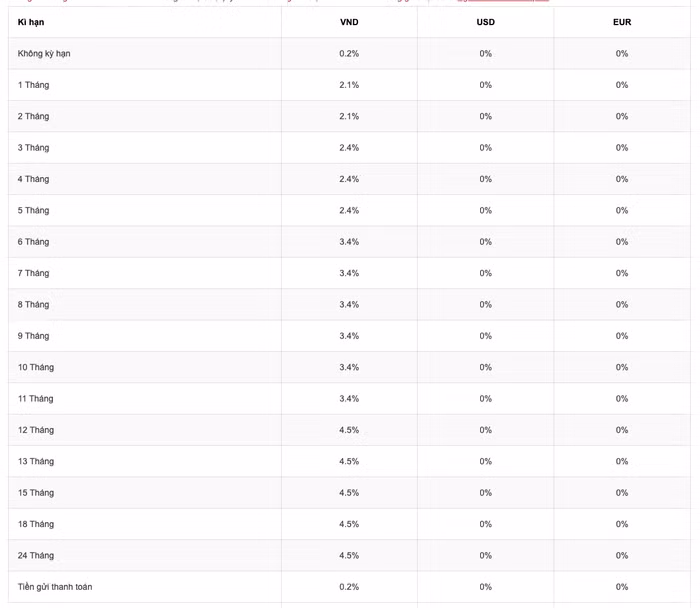The width and height of the screenshot is (700, 610).
Task: Select the 15 Tháng term label
Action: point(36,493)
